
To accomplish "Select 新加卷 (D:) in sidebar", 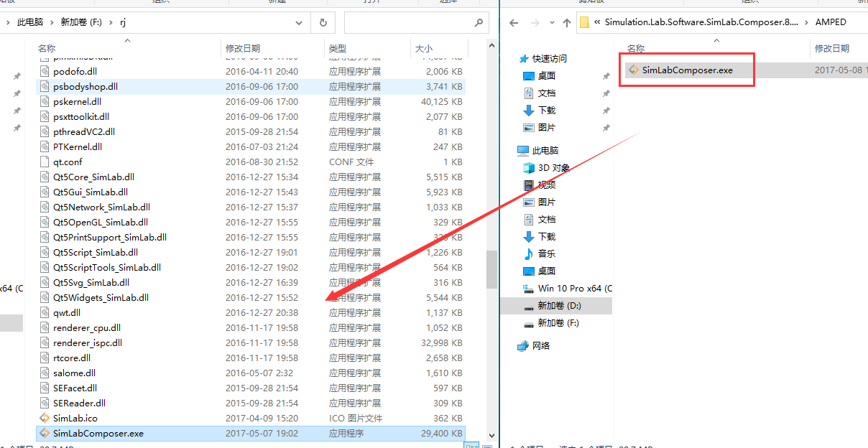I will (560, 305).
